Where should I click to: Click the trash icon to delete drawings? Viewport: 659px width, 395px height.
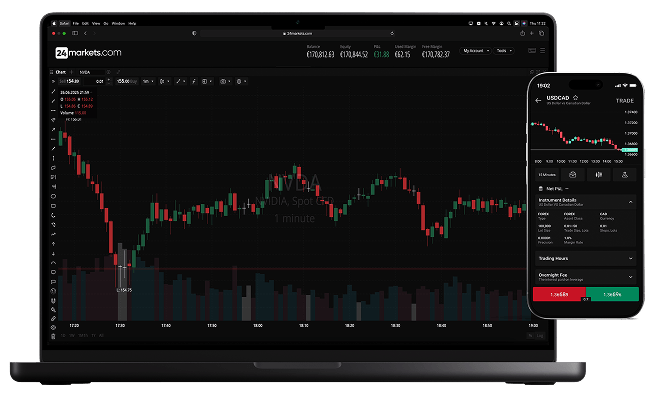[53, 336]
